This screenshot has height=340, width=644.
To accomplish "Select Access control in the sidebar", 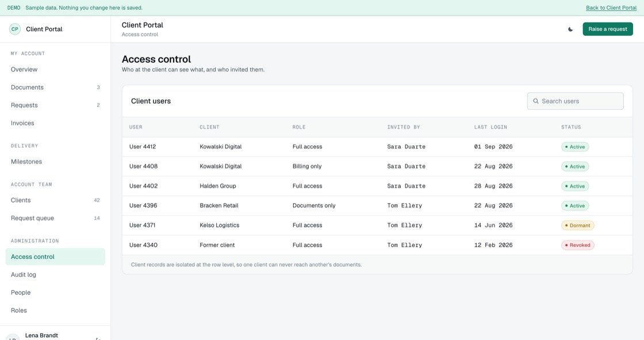I will tap(55, 257).
